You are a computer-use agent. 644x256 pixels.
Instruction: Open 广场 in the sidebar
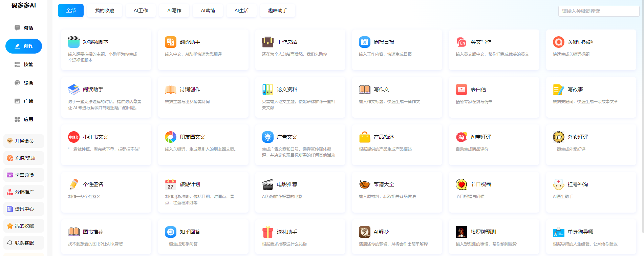(x=24, y=101)
